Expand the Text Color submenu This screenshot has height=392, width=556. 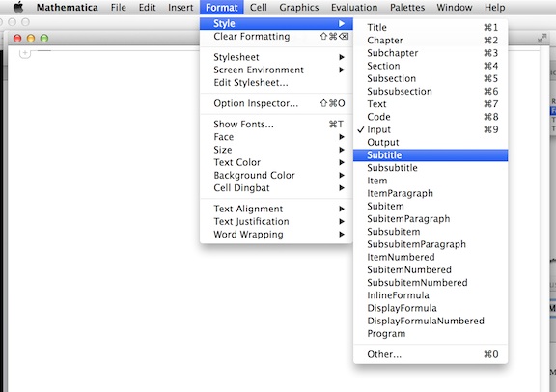(x=276, y=162)
